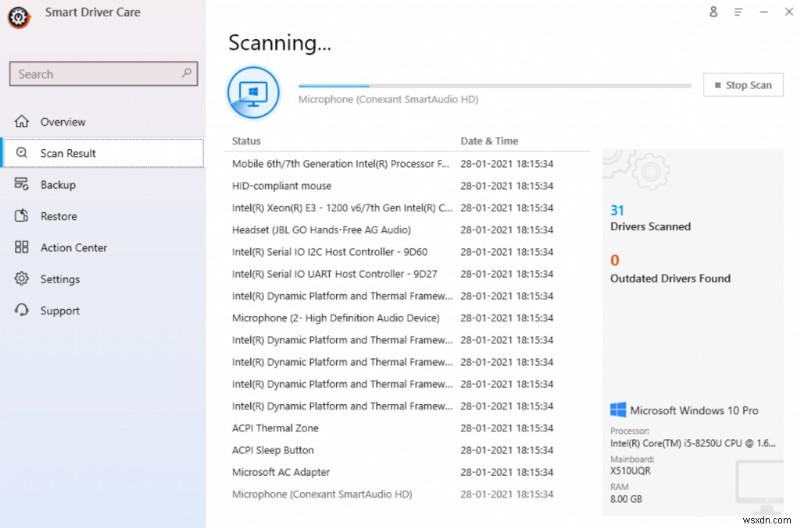Select the Microphone (Conexant SmartAudio HD) list row

click(x=407, y=494)
